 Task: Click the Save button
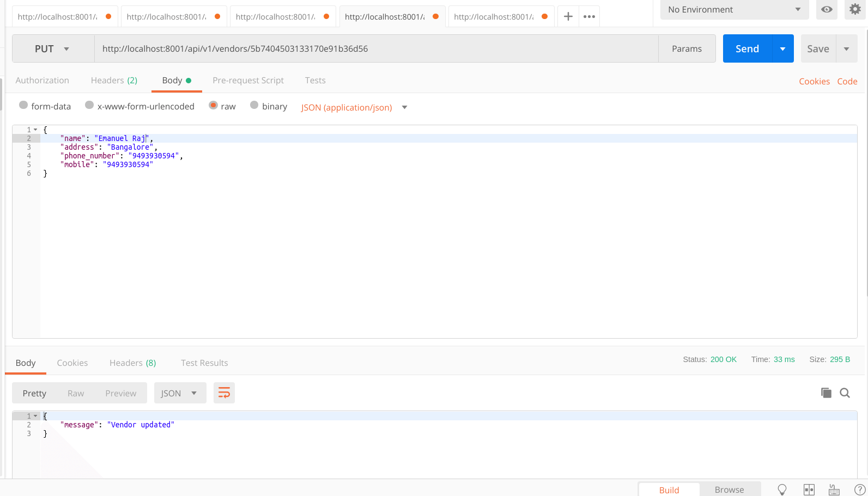818,48
